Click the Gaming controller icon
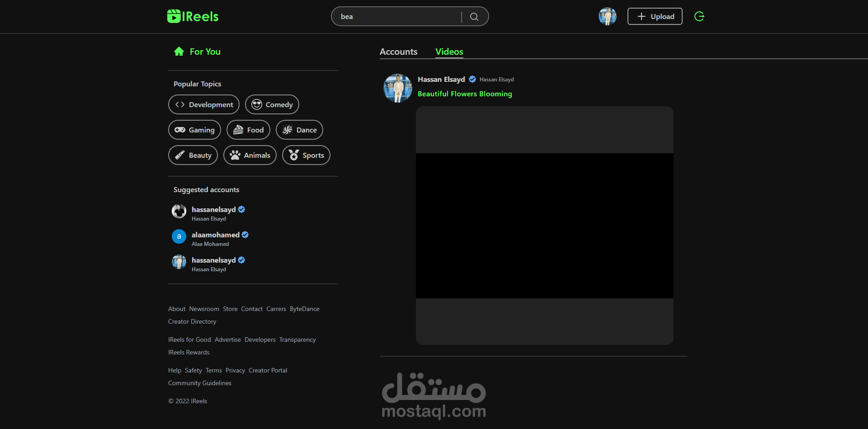 pos(180,130)
